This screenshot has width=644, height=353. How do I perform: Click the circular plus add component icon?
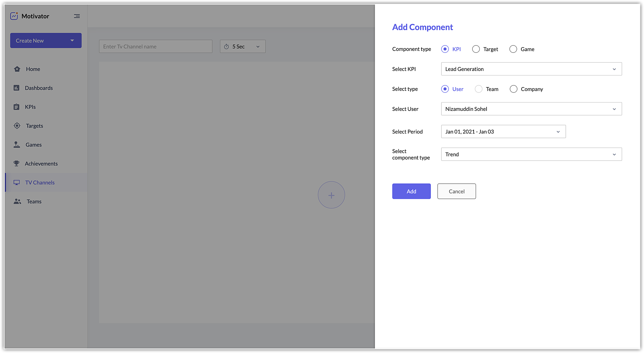click(x=331, y=195)
